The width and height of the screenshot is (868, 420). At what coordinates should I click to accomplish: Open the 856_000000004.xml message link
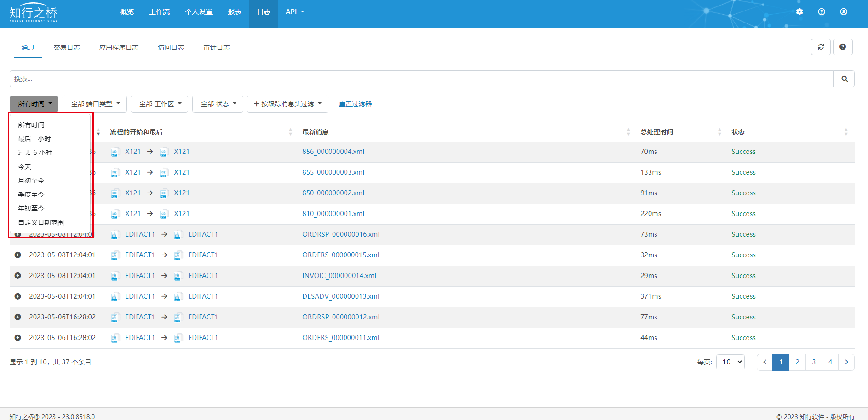(333, 152)
